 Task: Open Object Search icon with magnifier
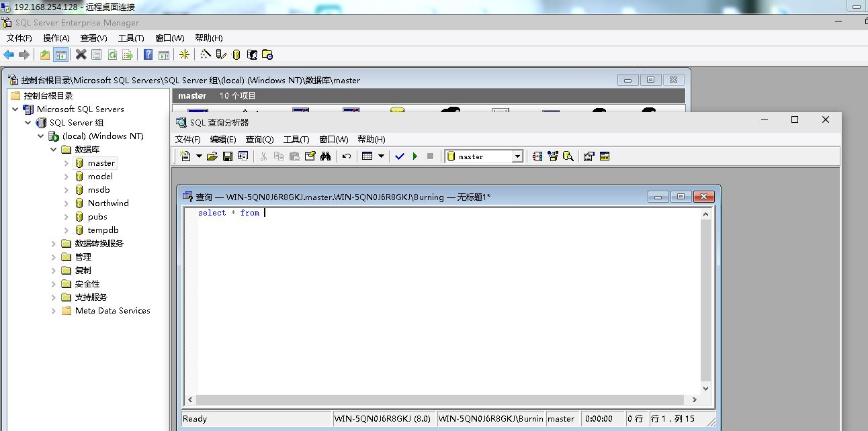coord(568,156)
